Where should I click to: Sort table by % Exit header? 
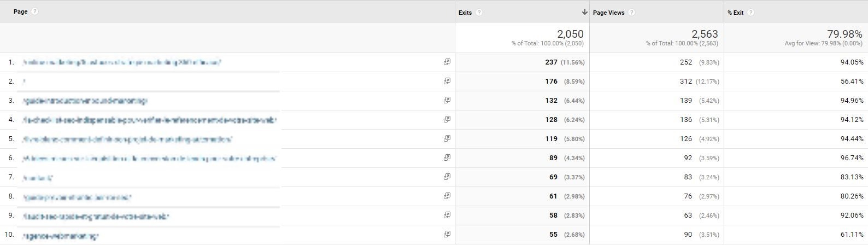pyautogui.click(x=735, y=13)
